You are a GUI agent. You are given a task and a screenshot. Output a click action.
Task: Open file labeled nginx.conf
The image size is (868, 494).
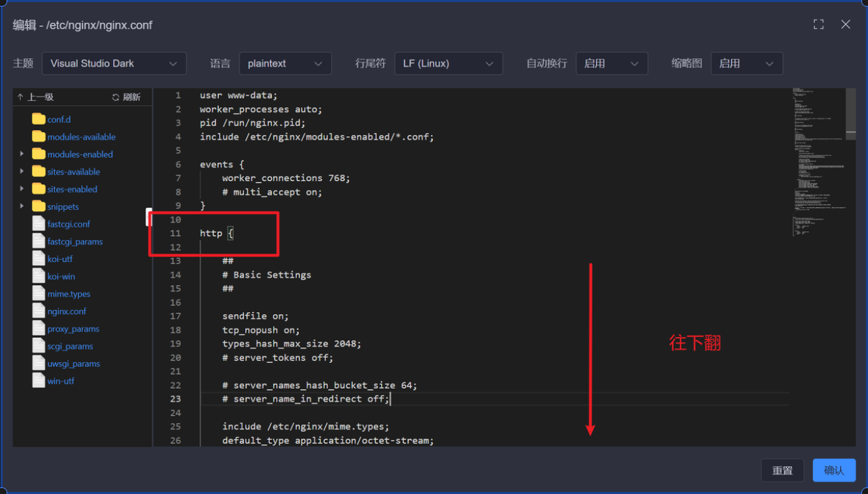[x=67, y=311]
